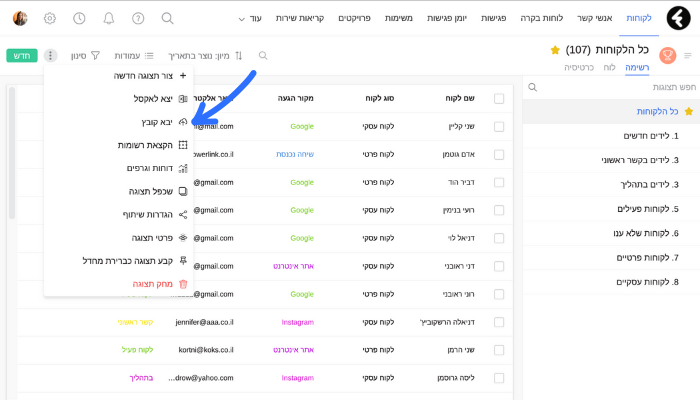Click the share settings icon
The width and height of the screenshot is (700, 400).
tap(183, 215)
